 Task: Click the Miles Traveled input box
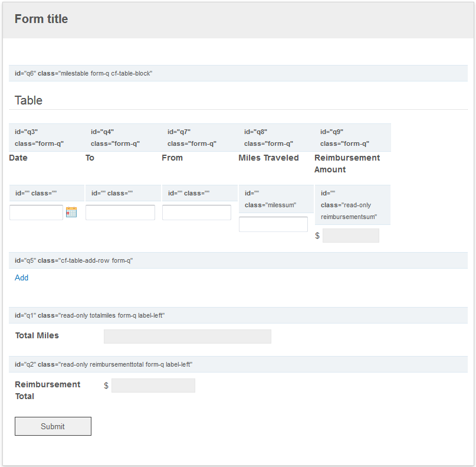(x=273, y=224)
